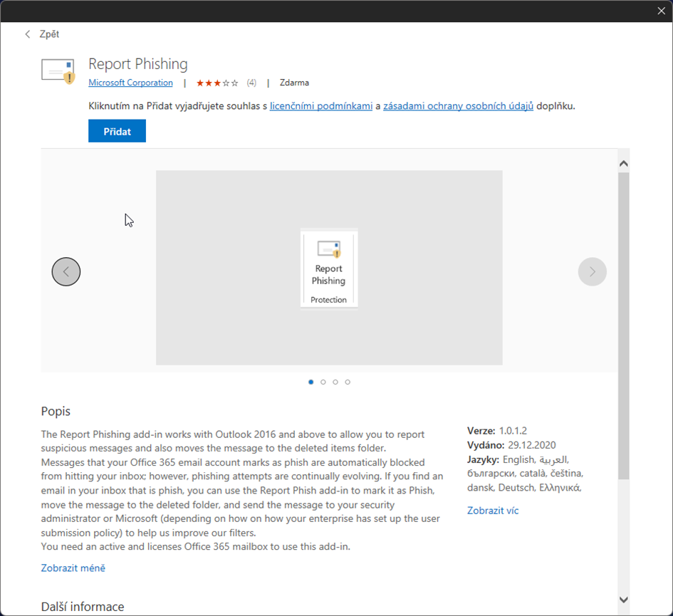Click the scrollbar up arrow
Viewport: 673px width, 616px height.
(623, 164)
